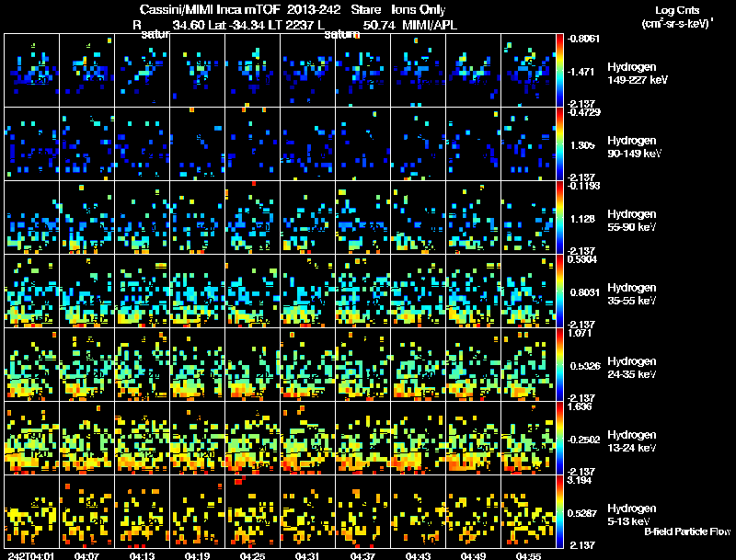Click the '-1.471' color scale value
Image resolution: width=736 pixels, height=560 pixels.
point(582,72)
